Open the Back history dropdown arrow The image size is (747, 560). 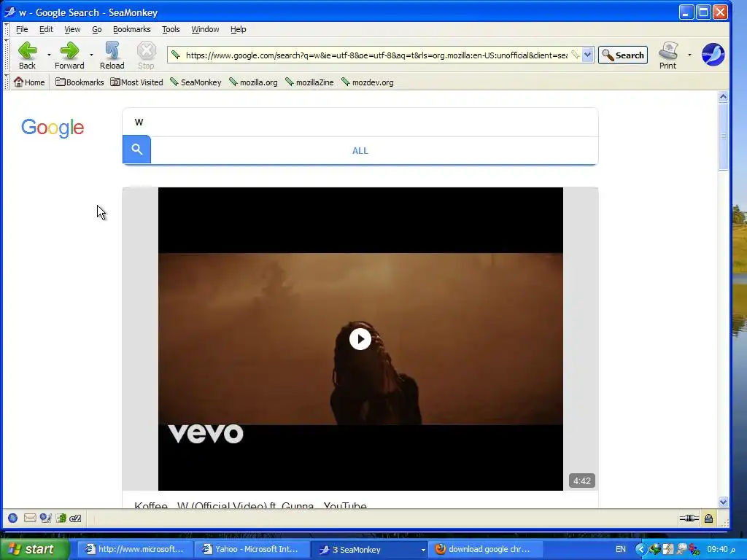pyautogui.click(x=49, y=55)
